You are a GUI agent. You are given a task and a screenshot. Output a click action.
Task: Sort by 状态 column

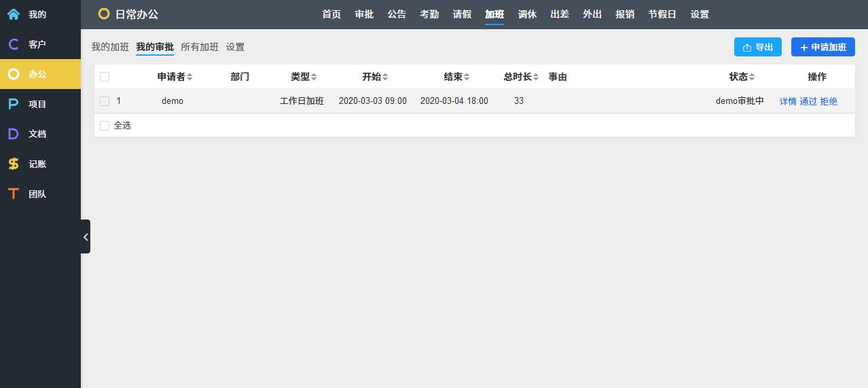[x=742, y=77]
